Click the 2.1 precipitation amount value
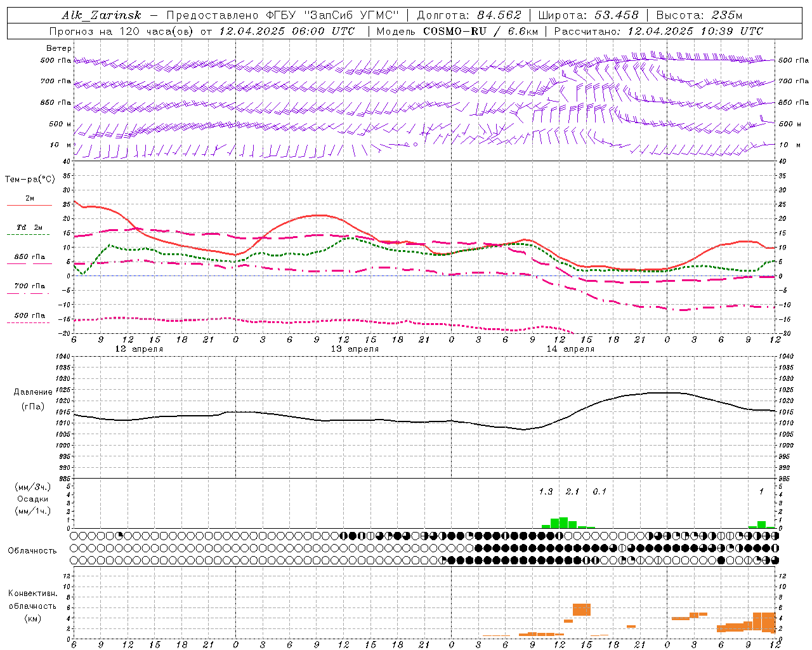The height and width of the screenshot is (650, 812). (572, 491)
